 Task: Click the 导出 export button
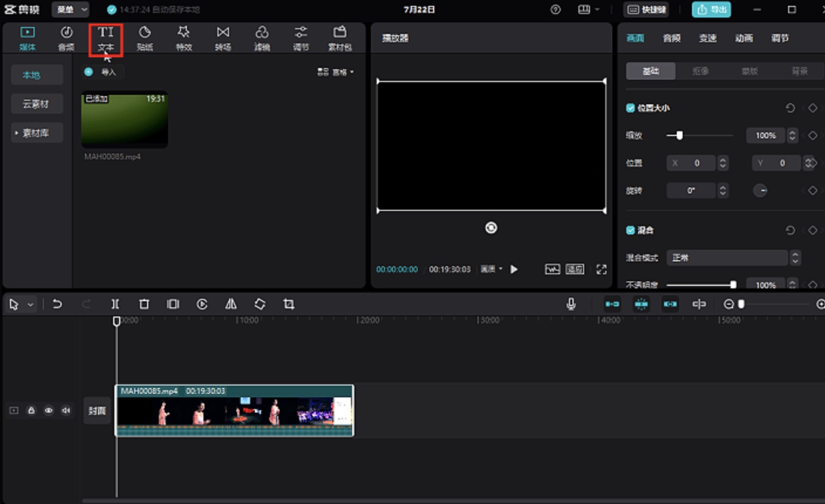coord(711,9)
